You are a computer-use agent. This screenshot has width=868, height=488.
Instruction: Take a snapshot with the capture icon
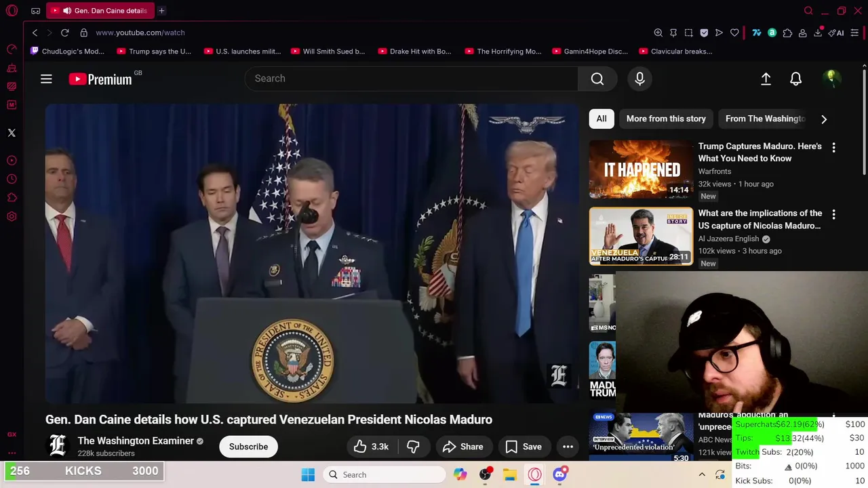(688, 33)
